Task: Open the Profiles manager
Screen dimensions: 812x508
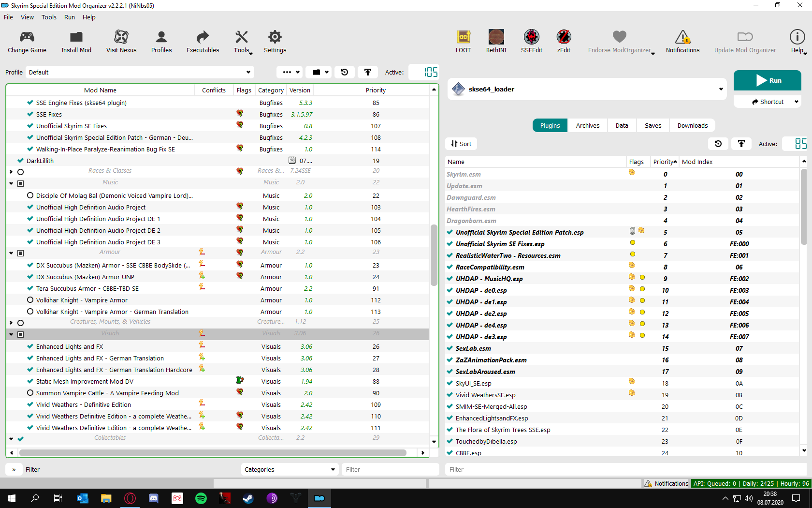Action: point(161,42)
